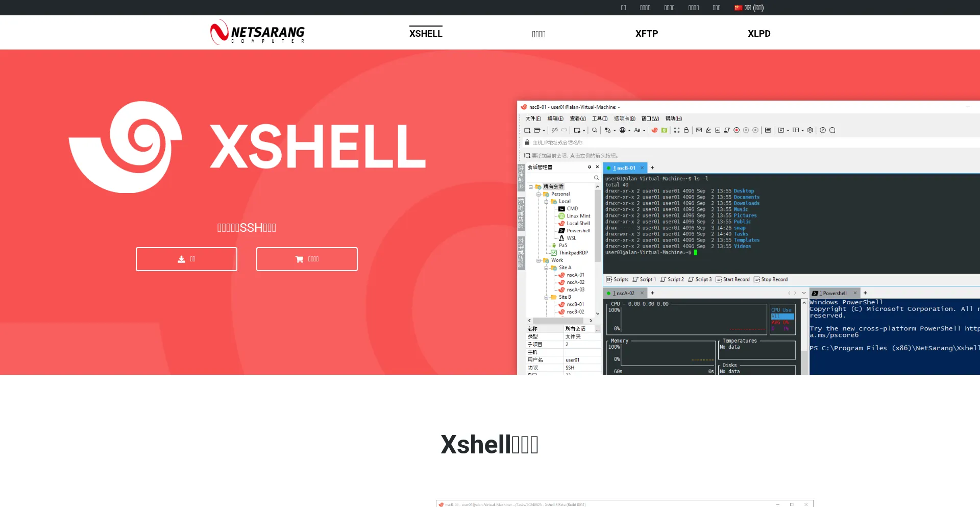
Task: Add a new tab beside the Powershell tab
Action: tap(865, 293)
